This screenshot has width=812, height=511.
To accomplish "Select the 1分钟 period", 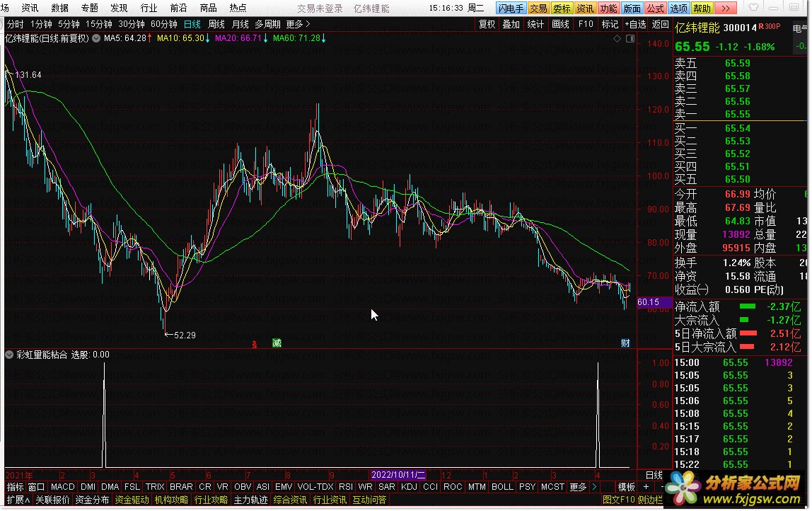I will (x=41, y=24).
